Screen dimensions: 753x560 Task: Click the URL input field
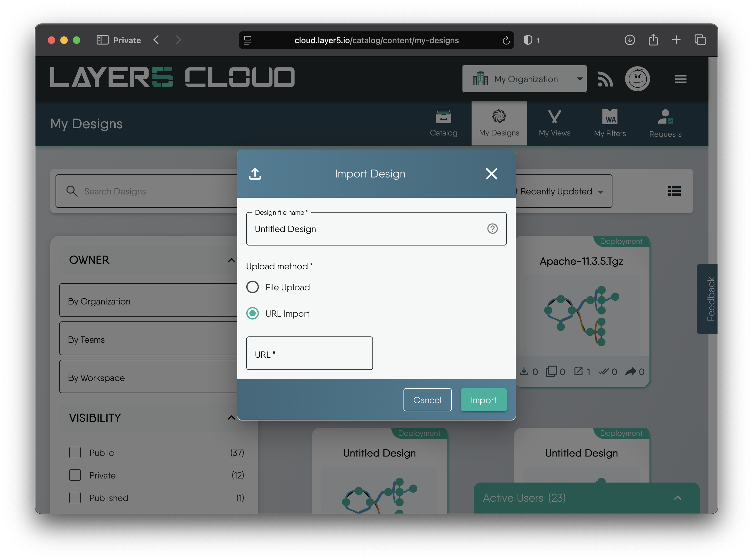coord(309,353)
